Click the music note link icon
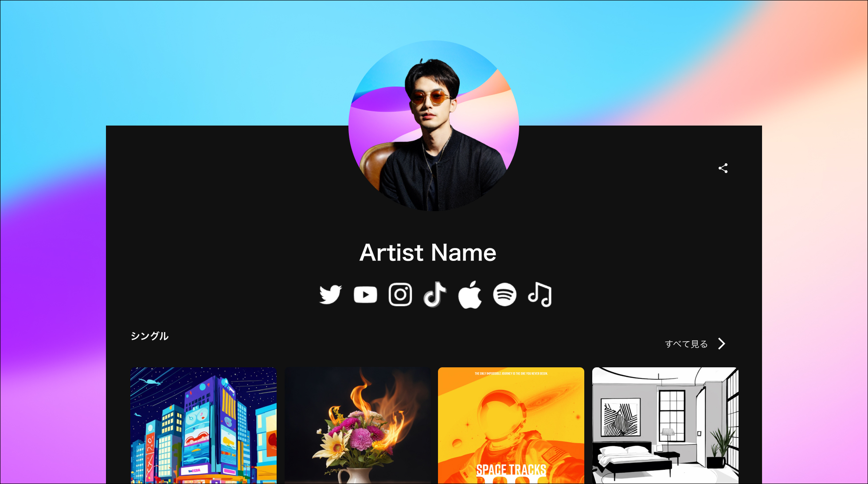The width and height of the screenshot is (868, 484). pos(540,295)
